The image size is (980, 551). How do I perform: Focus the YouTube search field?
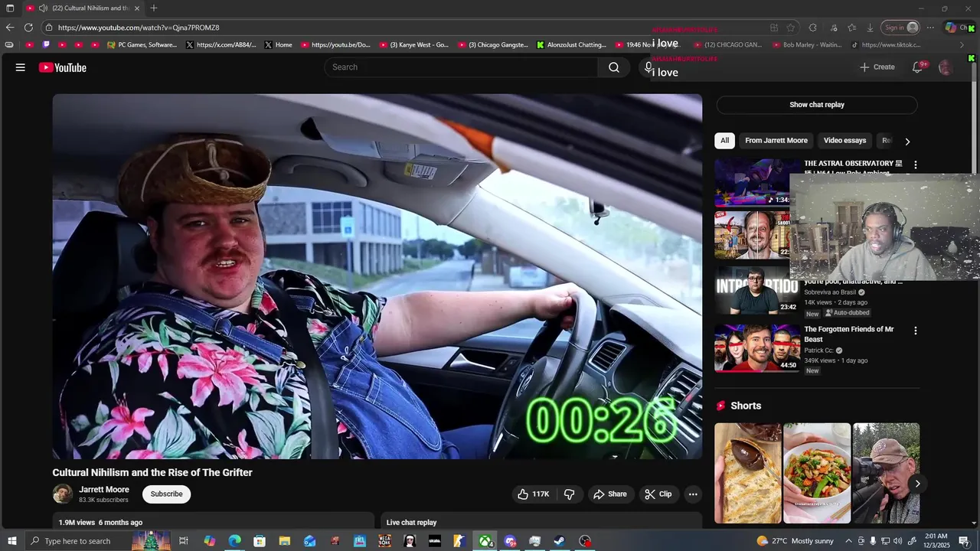coord(462,67)
